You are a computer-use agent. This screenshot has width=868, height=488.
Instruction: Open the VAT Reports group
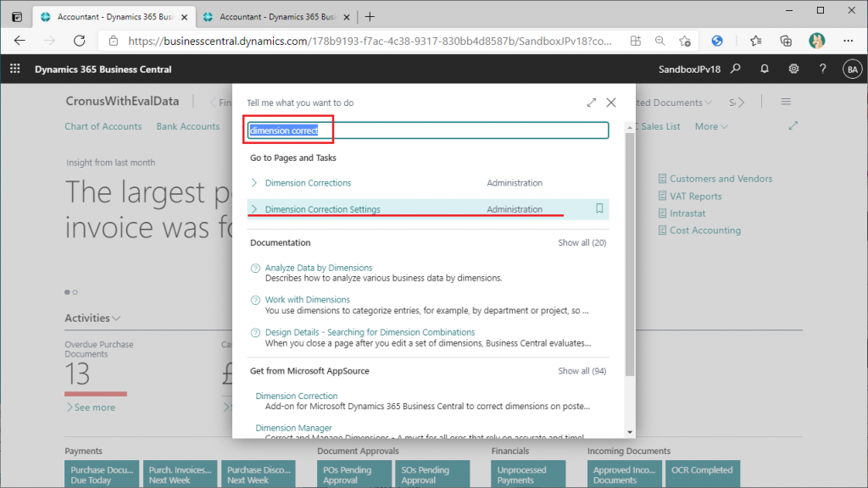pyautogui.click(x=695, y=196)
